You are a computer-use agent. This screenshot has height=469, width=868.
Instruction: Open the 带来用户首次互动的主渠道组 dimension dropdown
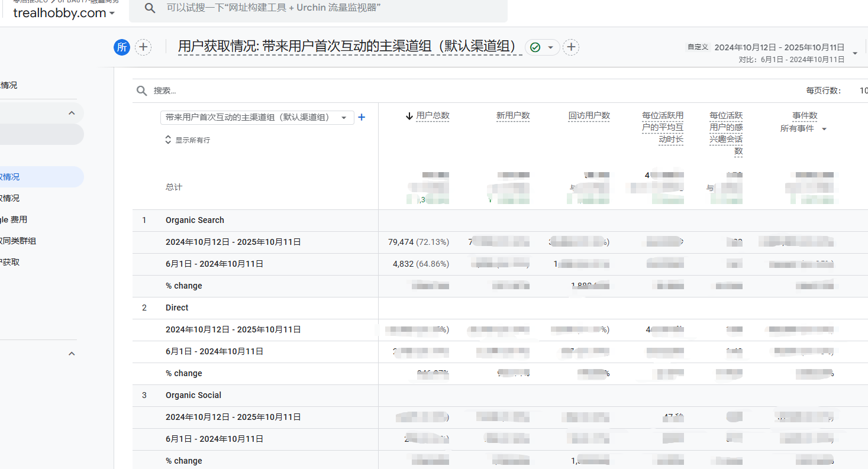point(257,118)
